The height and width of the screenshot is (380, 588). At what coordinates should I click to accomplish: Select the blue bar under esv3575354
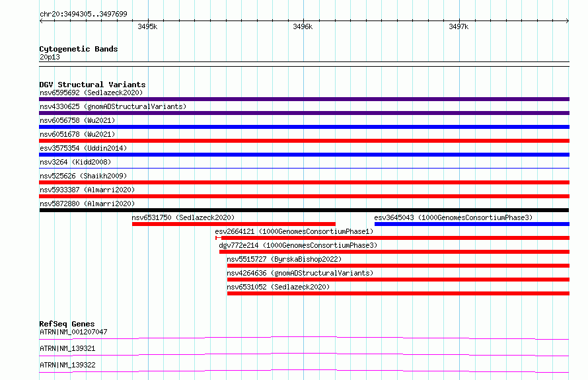pyautogui.click(x=304, y=155)
